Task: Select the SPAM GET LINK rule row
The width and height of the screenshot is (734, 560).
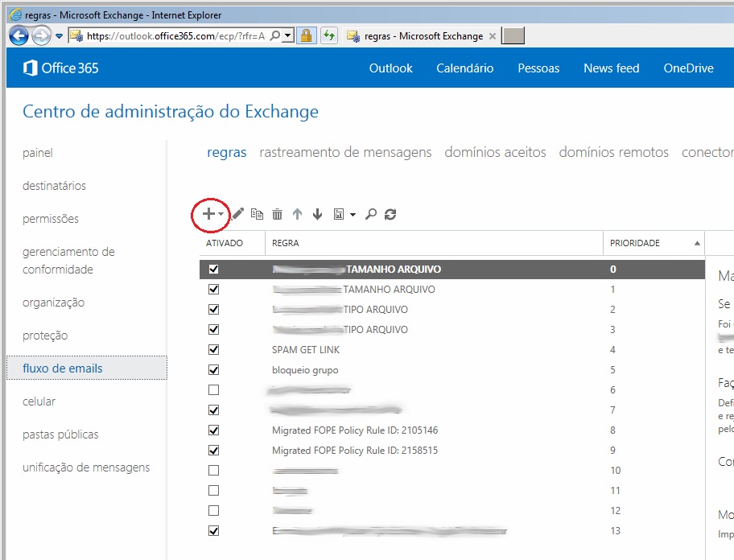Action: click(452, 349)
